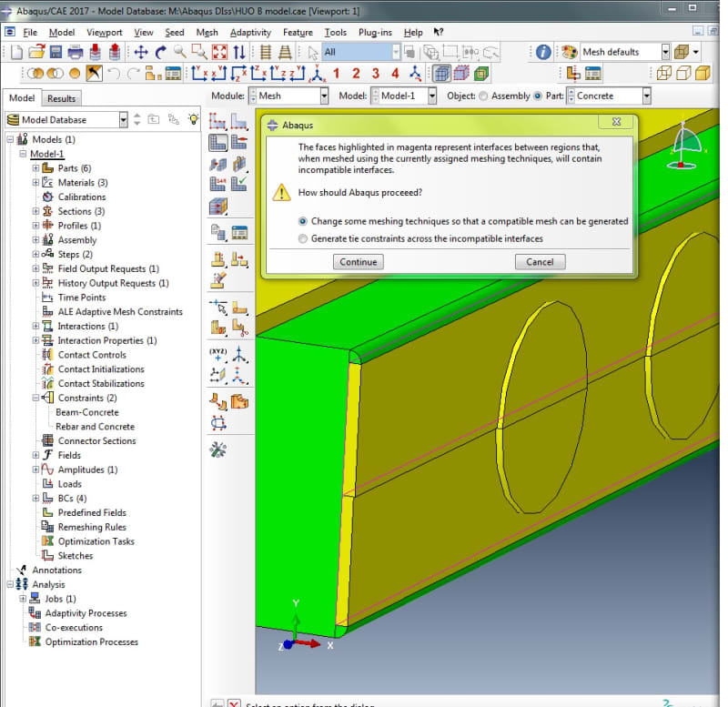The height and width of the screenshot is (707, 728).
Task: Click the Cancel button in dialog
Action: [x=540, y=262]
